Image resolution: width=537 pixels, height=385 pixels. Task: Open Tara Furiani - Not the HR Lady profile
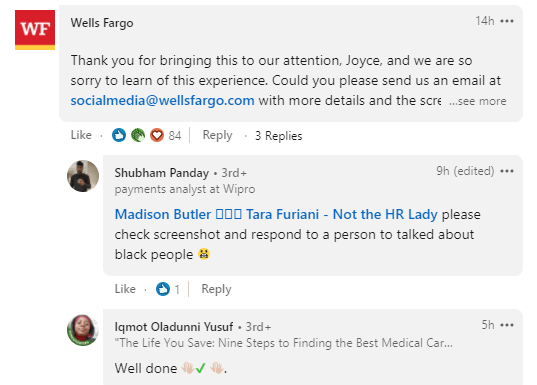pyautogui.click(x=342, y=214)
